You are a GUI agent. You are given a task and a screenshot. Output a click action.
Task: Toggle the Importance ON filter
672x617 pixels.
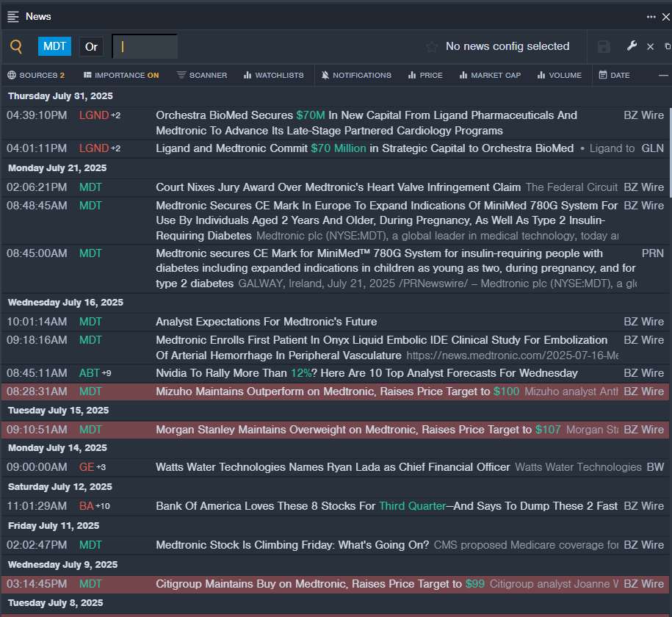point(121,76)
